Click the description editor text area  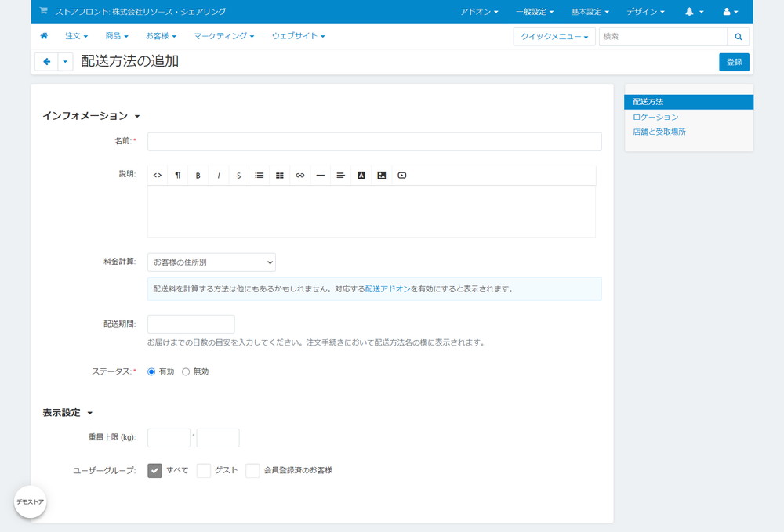[372, 212]
